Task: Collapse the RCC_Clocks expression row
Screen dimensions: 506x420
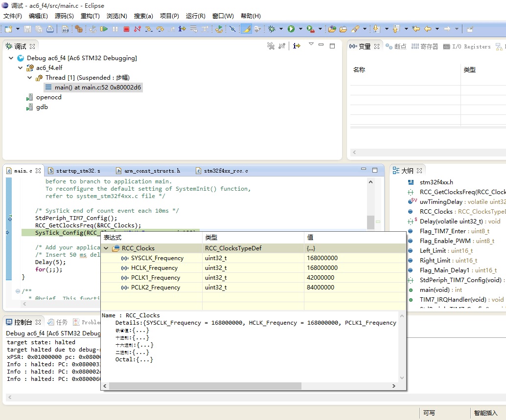Action: coord(106,248)
